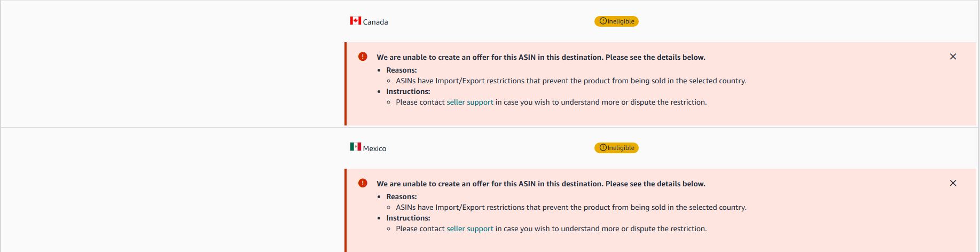Click the Instructions label in Mexico alert
This screenshot has height=252, width=980.
click(x=408, y=218)
